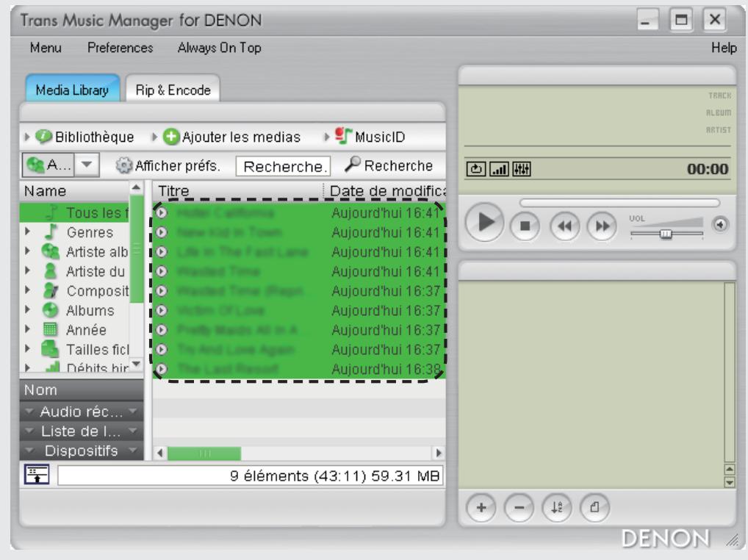The image size is (748, 560).
Task: Click the Tailles fichiers icon
Action: (x=50, y=349)
